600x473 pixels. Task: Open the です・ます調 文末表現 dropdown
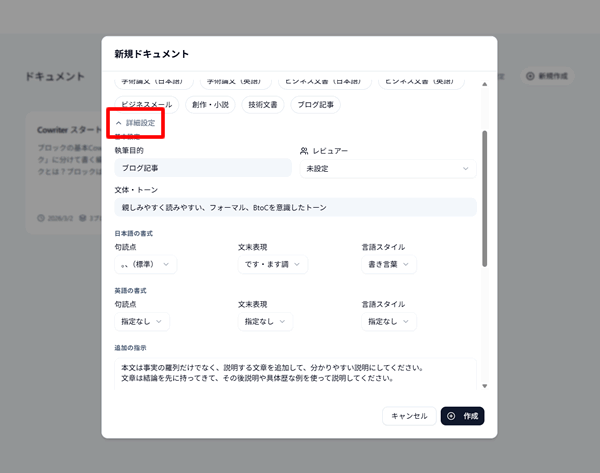(272, 264)
